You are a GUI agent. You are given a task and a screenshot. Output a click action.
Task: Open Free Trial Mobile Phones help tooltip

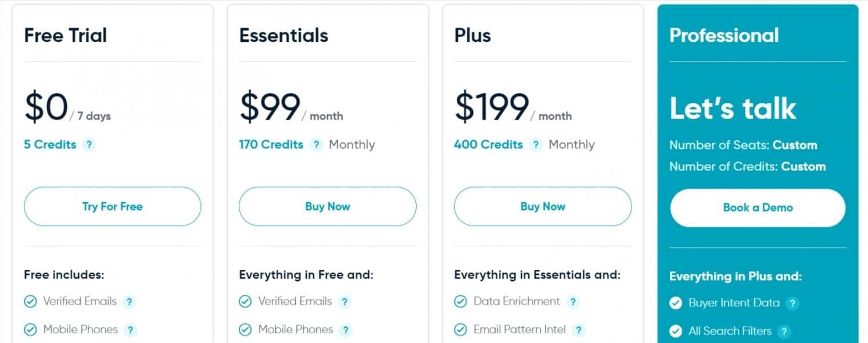point(131,330)
